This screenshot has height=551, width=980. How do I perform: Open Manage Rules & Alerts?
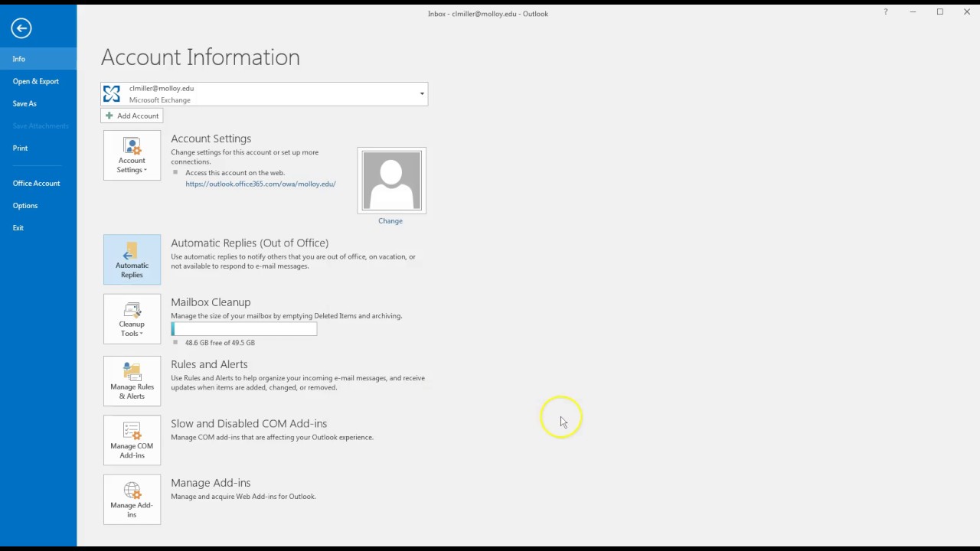[132, 381]
